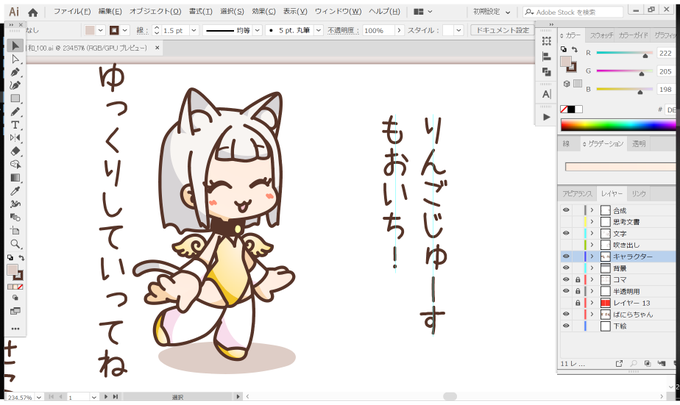Select the Rectangle tool
This screenshot has height=405, width=680.
15,98
